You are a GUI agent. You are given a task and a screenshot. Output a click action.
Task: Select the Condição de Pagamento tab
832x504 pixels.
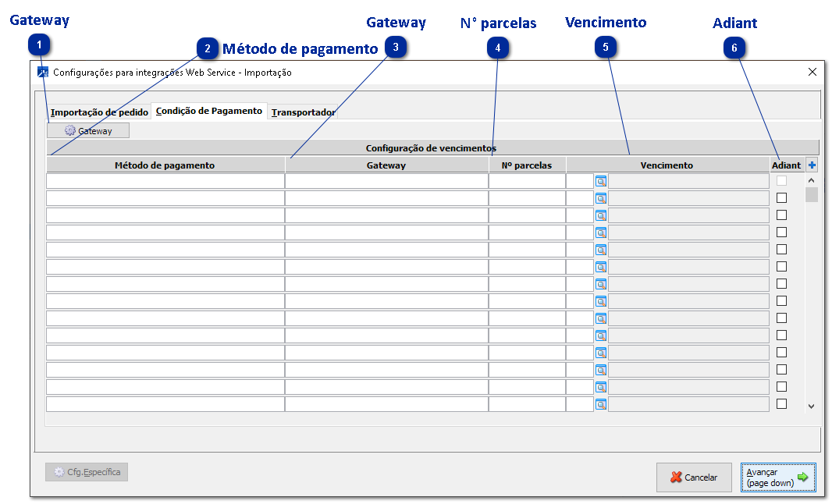coord(210,112)
